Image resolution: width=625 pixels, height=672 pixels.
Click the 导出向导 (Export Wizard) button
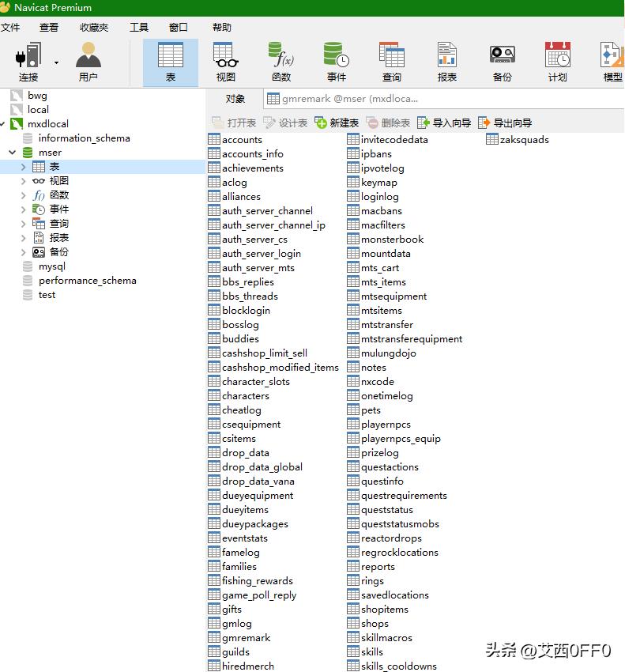pyautogui.click(x=505, y=123)
